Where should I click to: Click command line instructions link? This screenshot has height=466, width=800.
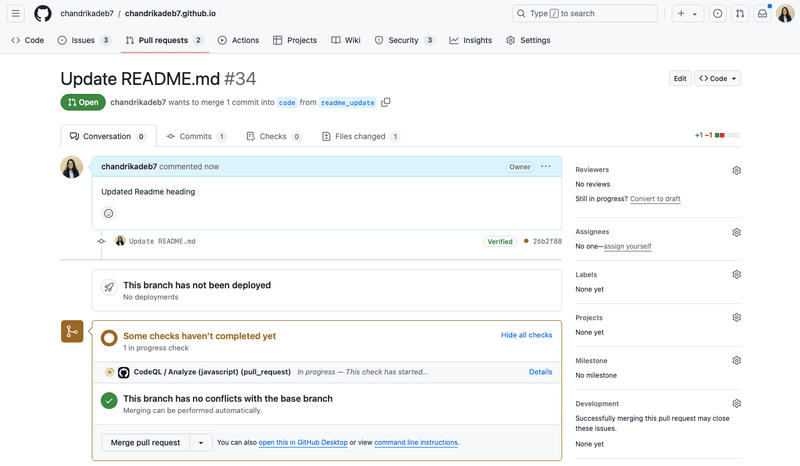[x=416, y=443]
